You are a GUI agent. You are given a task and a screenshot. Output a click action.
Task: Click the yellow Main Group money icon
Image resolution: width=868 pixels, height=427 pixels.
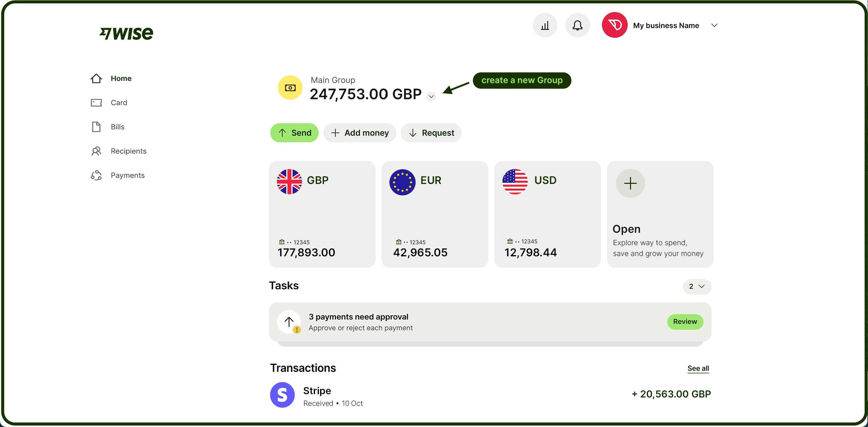pos(290,88)
